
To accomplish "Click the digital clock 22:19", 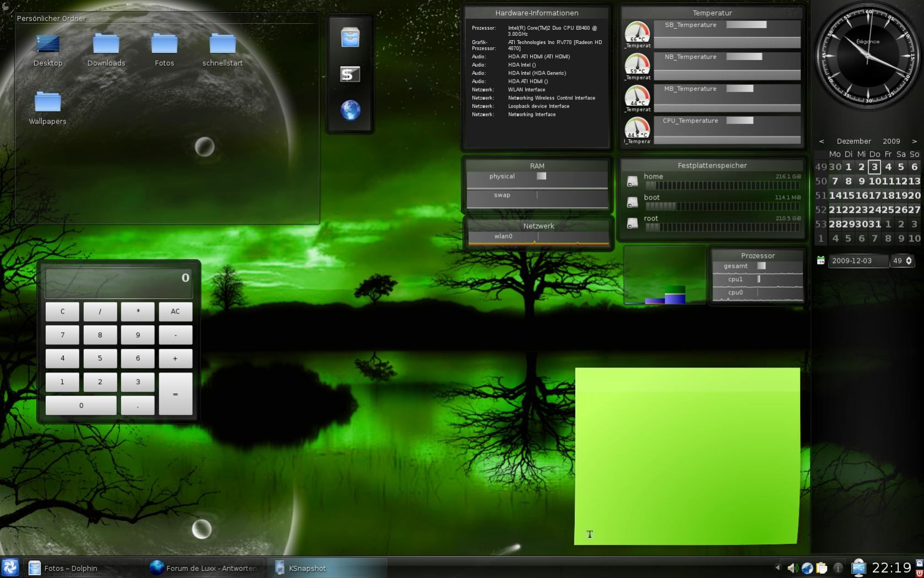I will tap(892, 568).
